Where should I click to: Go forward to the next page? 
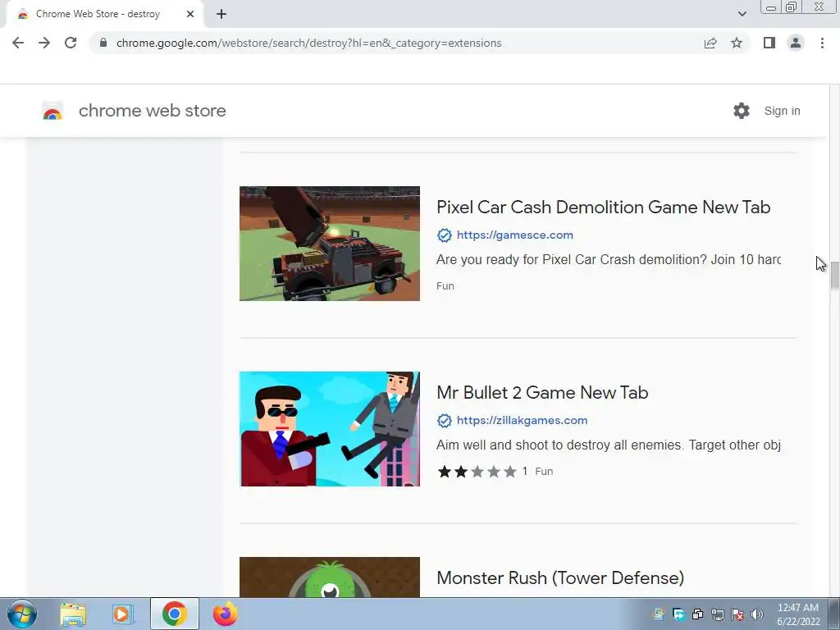(x=44, y=43)
